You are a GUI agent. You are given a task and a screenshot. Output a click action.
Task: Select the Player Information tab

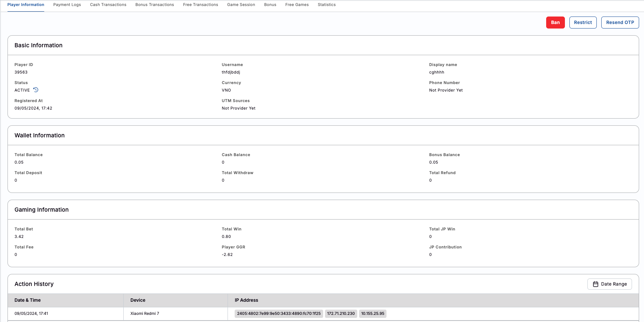(x=26, y=5)
